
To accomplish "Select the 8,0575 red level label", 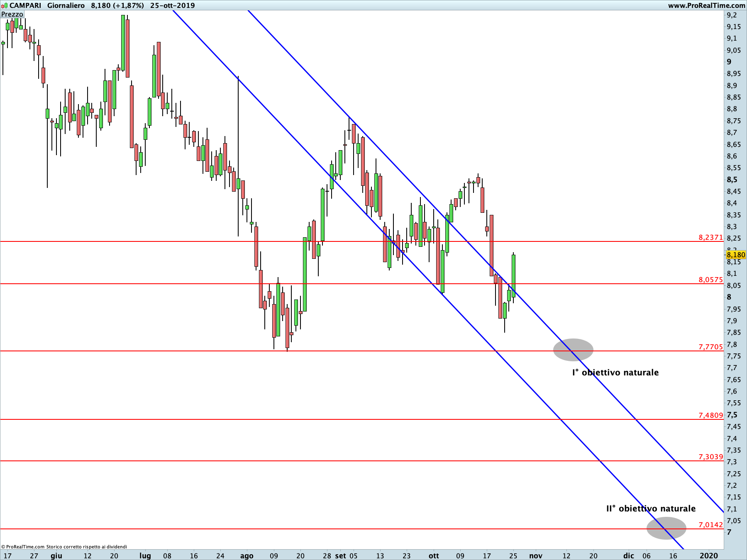I will [x=710, y=280].
